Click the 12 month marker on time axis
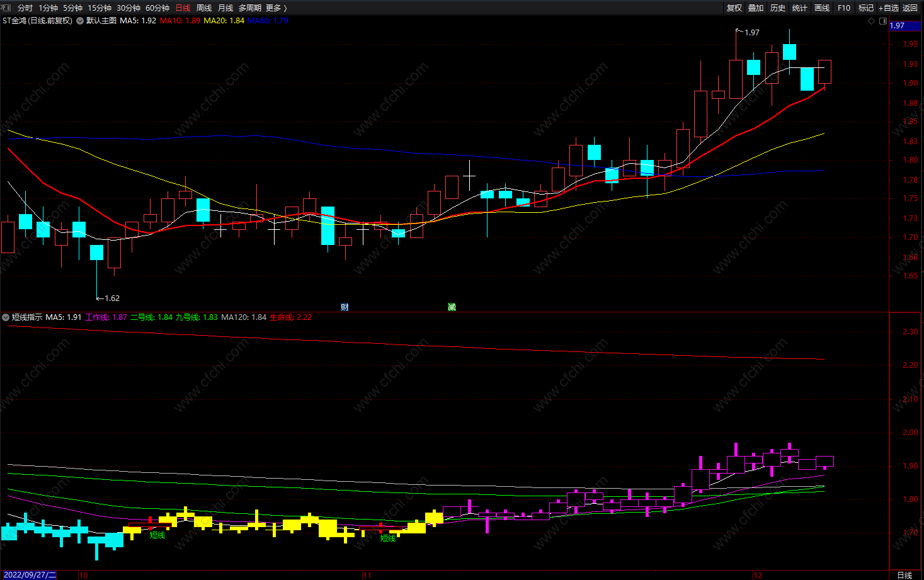The height and width of the screenshot is (580, 924). click(758, 575)
